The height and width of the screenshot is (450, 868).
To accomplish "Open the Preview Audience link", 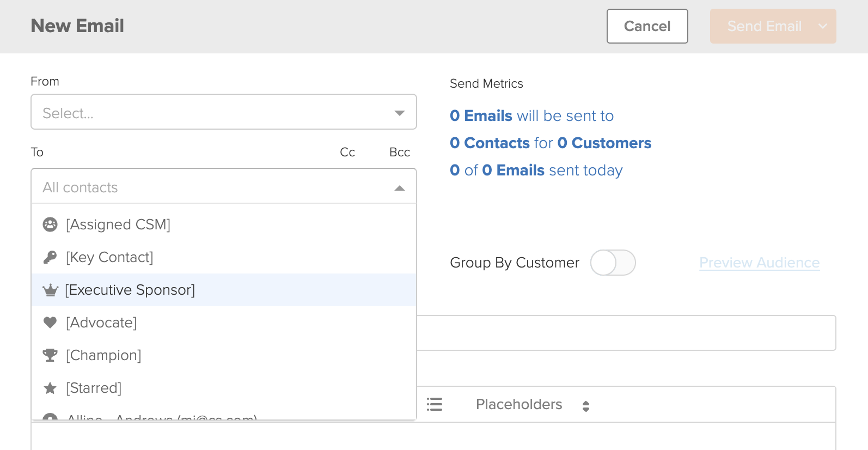I will 760,263.
